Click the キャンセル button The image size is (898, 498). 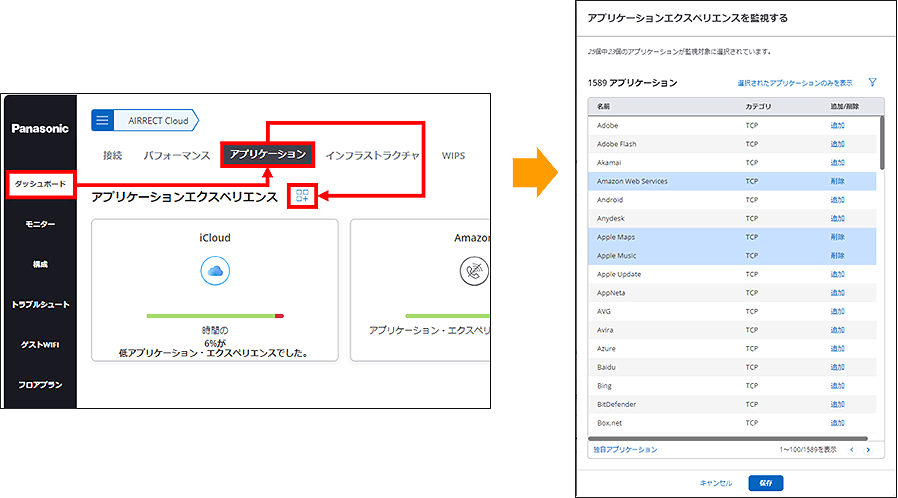(716, 483)
